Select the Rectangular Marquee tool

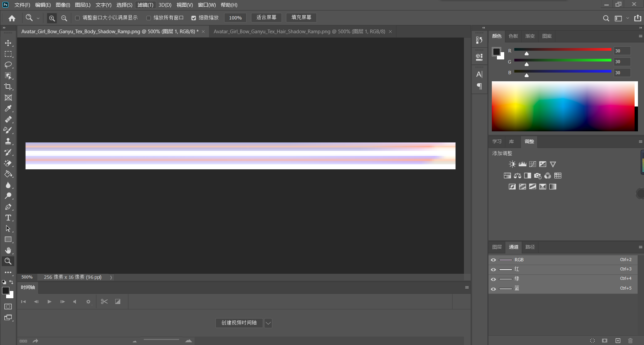pos(8,54)
